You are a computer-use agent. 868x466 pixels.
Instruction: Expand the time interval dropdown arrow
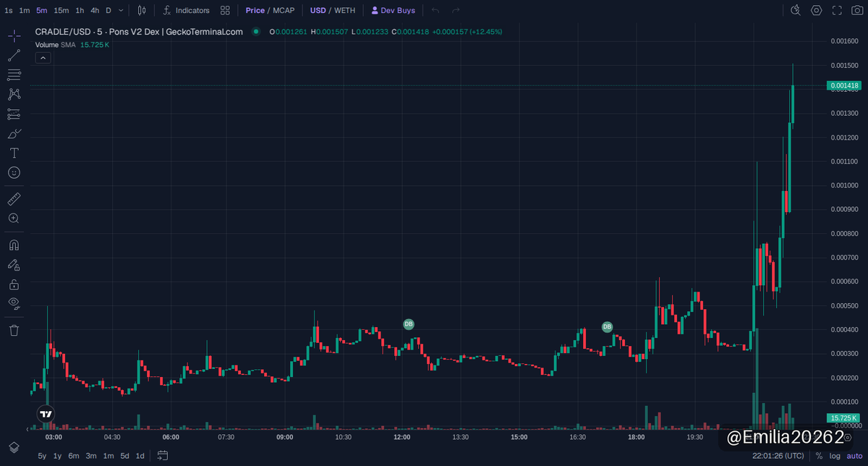[x=121, y=11]
